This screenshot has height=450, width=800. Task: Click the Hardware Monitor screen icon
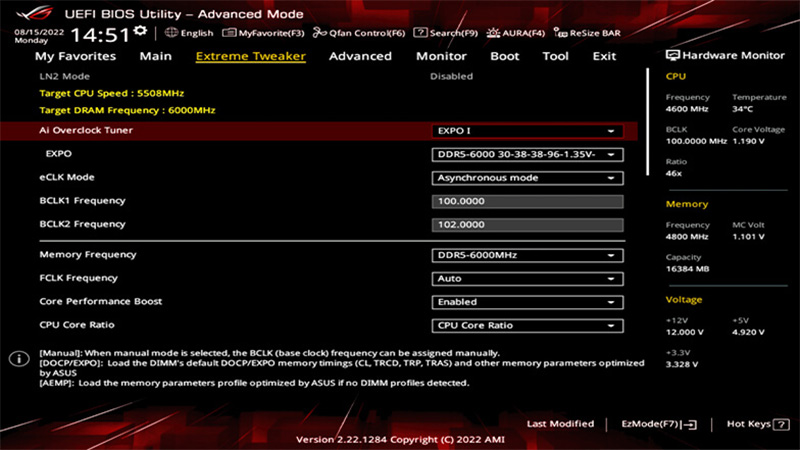click(x=672, y=55)
